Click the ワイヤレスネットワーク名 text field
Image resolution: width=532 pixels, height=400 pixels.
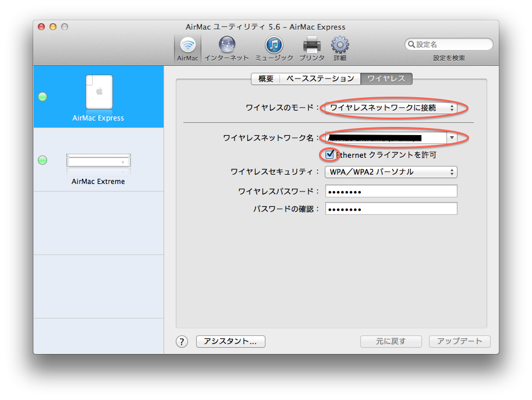pos(386,138)
